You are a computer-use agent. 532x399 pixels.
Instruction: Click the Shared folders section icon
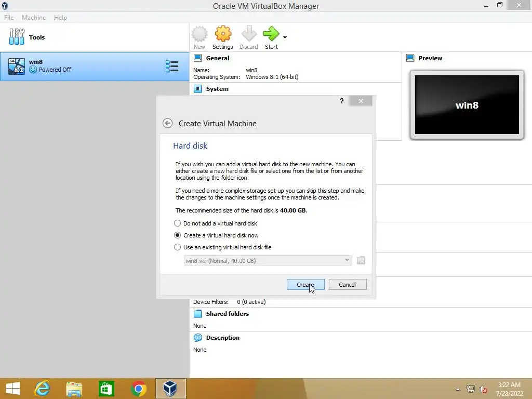tap(197, 314)
